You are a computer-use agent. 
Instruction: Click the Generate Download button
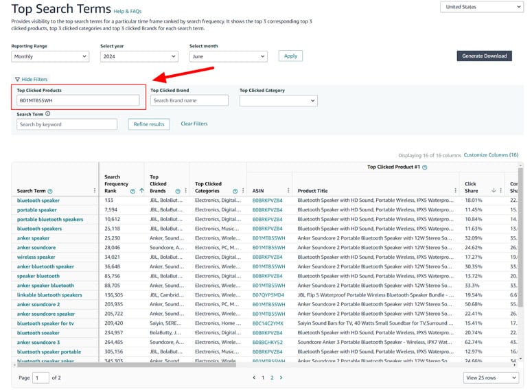[484, 56]
